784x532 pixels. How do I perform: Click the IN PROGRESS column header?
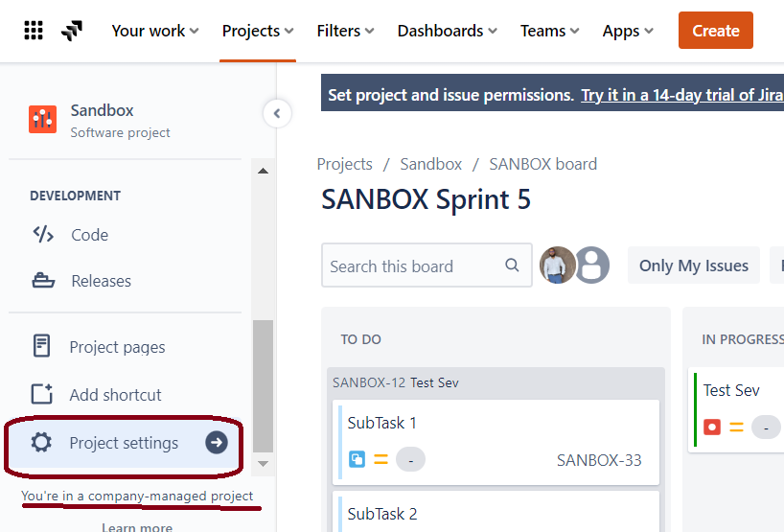tap(743, 339)
